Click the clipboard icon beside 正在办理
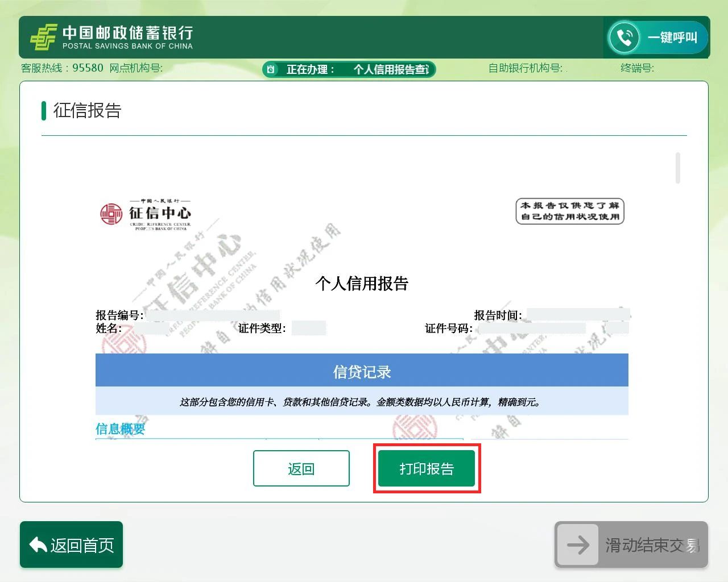The image size is (728, 582). (271, 69)
